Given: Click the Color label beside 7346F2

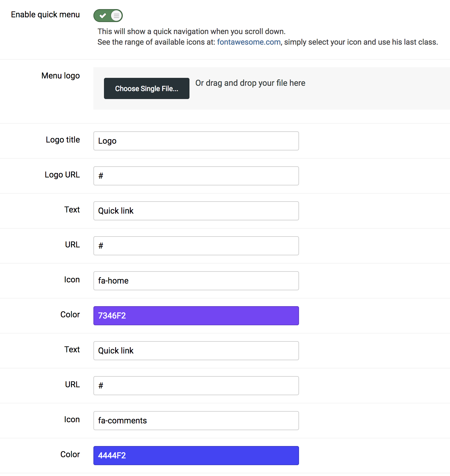Looking at the screenshot, I should coord(70,315).
